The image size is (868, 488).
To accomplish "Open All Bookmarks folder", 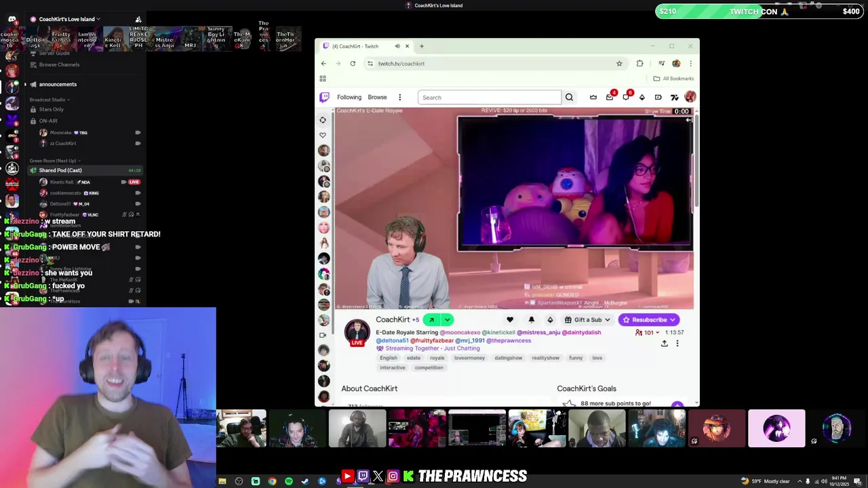I will click(x=673, y=79).
